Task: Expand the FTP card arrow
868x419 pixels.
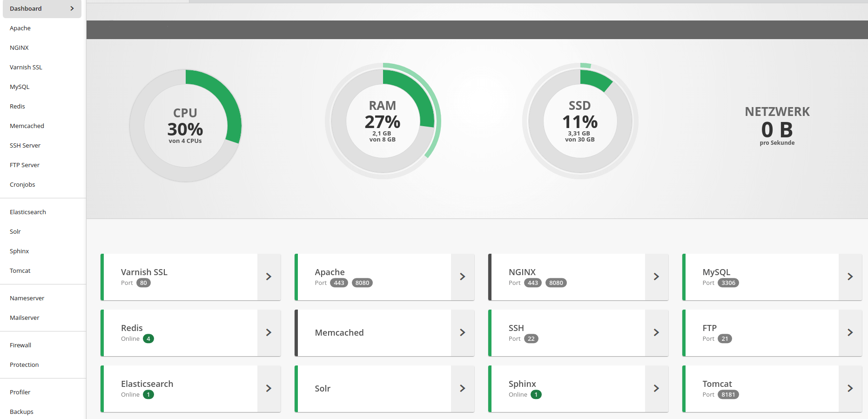Action: [x=850, y=332]
